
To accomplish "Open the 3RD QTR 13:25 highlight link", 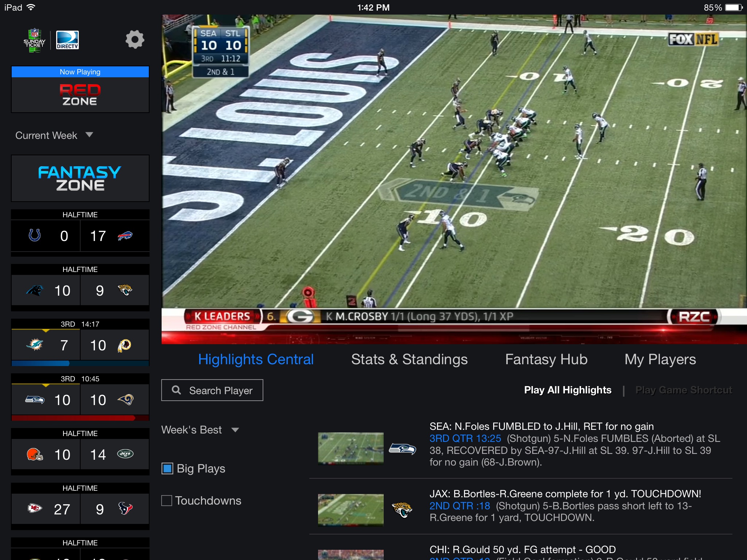I will coord(465,438).
